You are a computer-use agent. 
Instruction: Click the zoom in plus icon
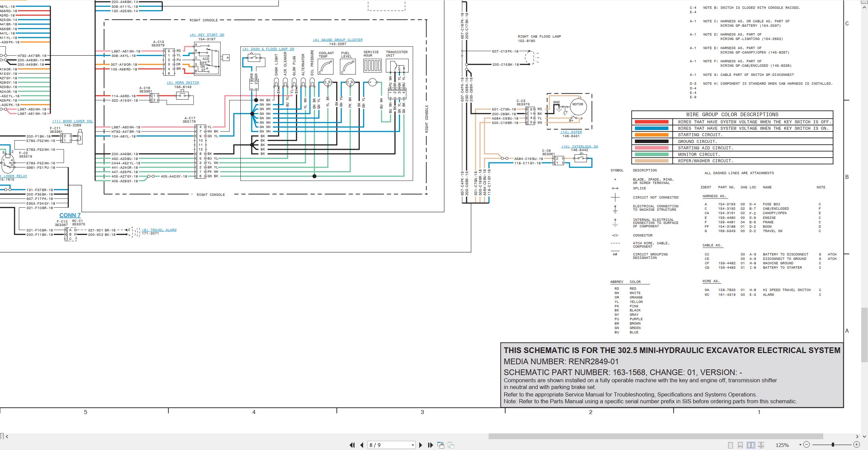pos(856,445)
